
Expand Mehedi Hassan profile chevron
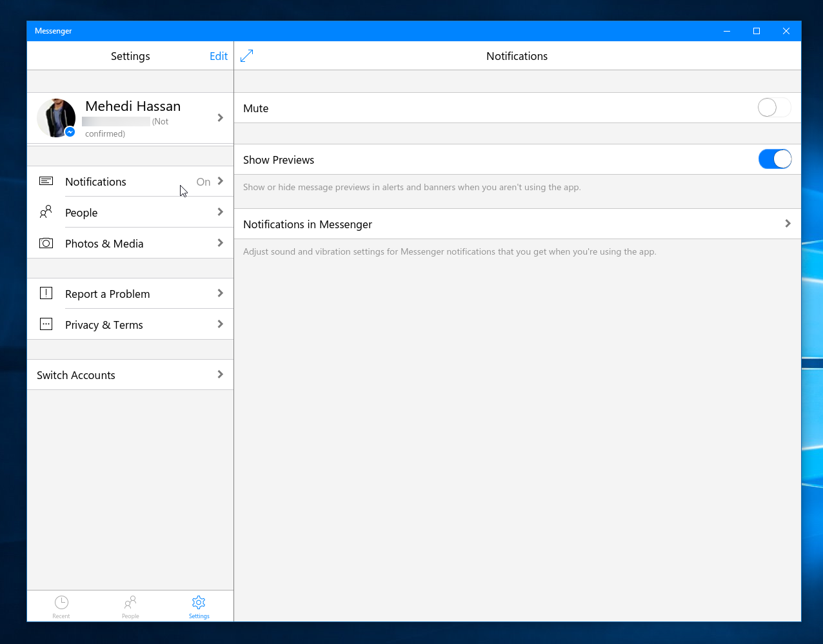point(221,117)
